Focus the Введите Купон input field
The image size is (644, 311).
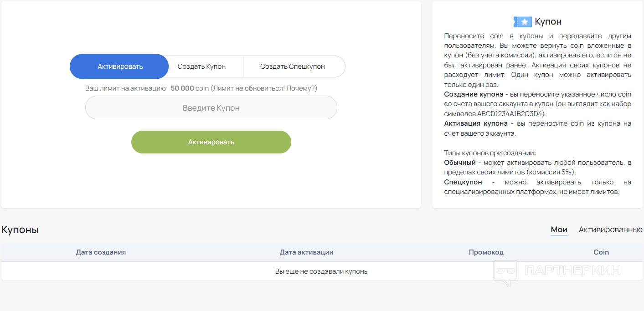211,108
